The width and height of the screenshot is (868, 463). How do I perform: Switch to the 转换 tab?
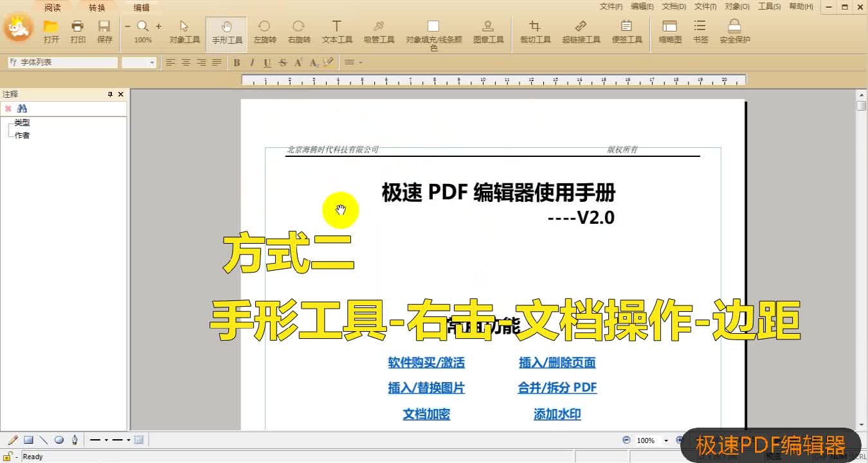97,8
